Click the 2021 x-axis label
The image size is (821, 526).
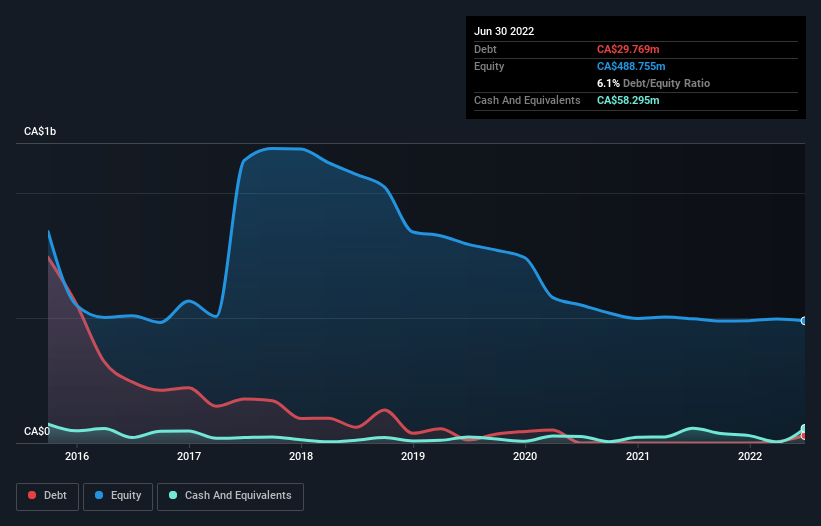[638, 456]
